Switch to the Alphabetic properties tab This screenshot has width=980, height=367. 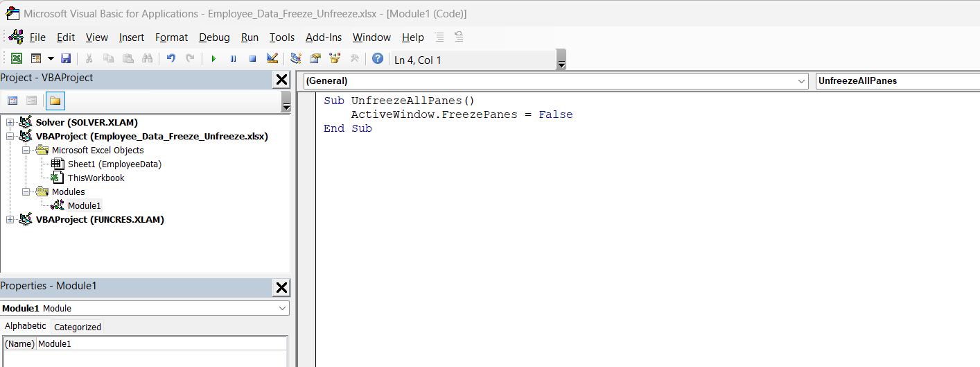coord(26,326)
